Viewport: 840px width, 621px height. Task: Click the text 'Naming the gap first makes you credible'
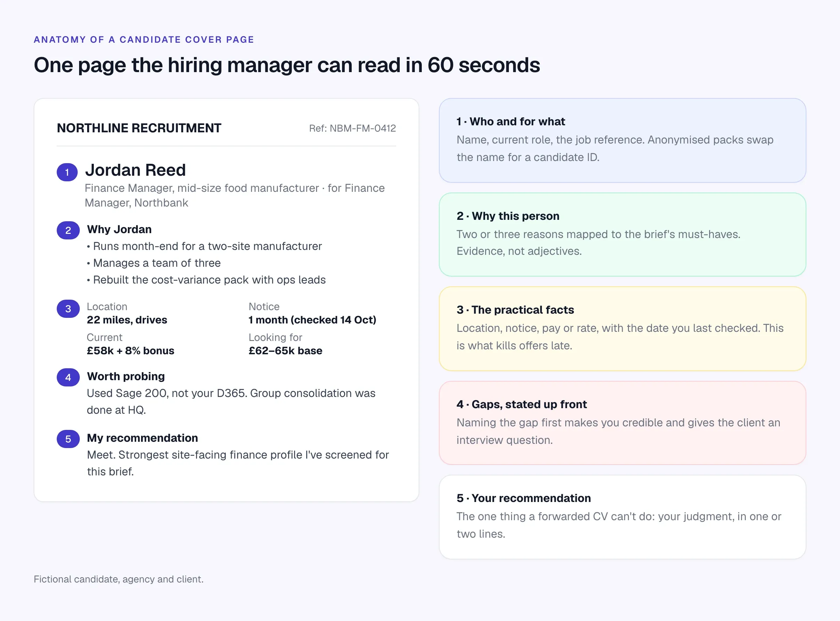point(560,423)
